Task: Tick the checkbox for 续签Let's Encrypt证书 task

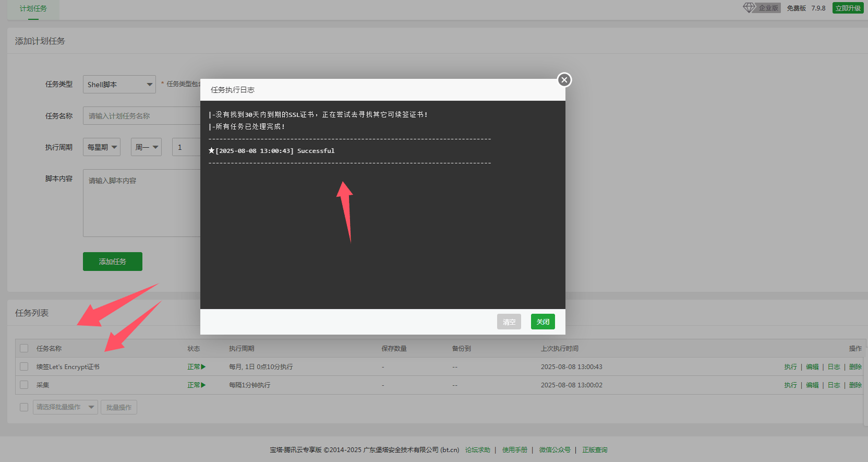Action: 24,366
